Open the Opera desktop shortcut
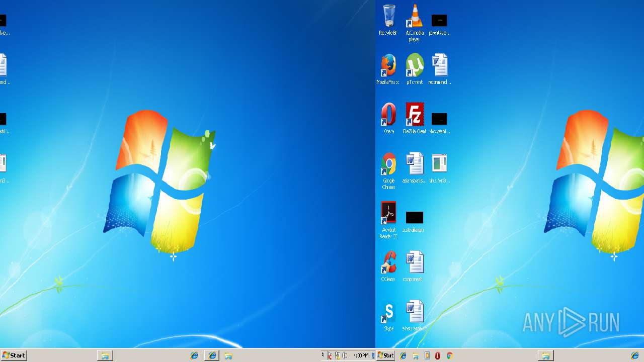 [388, 119]
